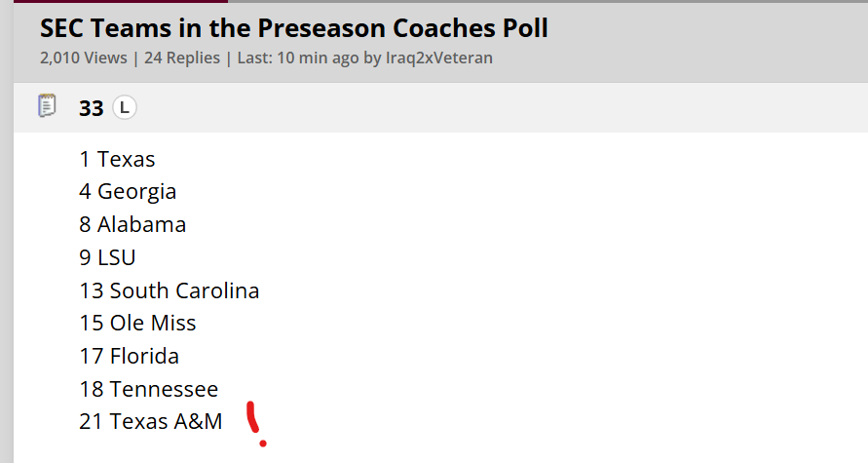Select the 4 Georgia line
The width and height of the screenshot is (868, 463).
(128, 192)
